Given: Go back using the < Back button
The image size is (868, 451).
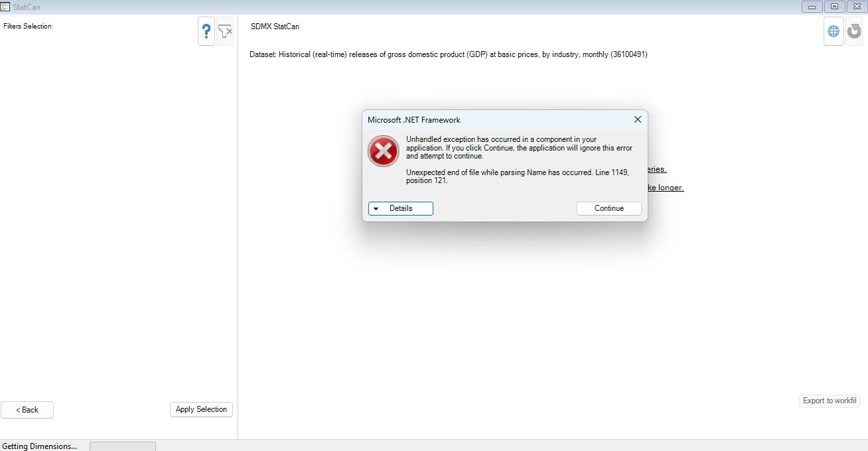Looking at the screenshot, I should tap(27, 410).
